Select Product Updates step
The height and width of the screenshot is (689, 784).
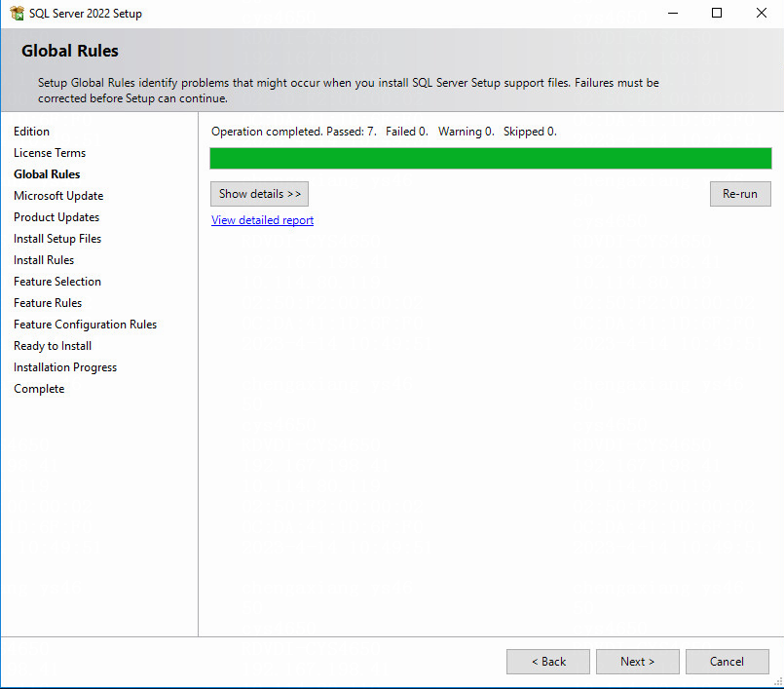[x=56, y=217]
